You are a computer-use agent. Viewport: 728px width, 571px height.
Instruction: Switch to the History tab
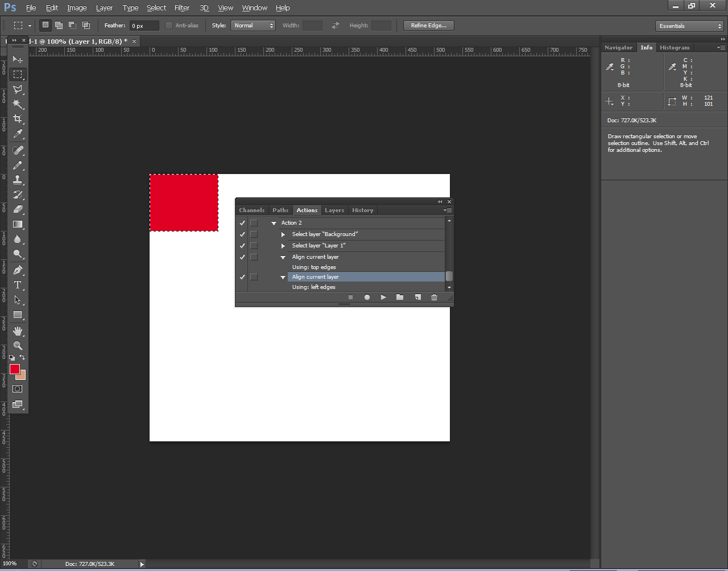point(362,210)
